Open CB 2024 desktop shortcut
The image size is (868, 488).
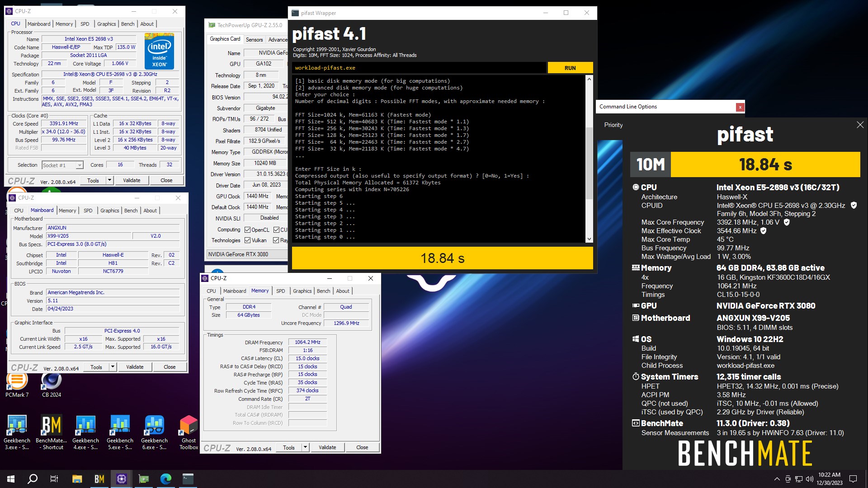coord(52,384)
